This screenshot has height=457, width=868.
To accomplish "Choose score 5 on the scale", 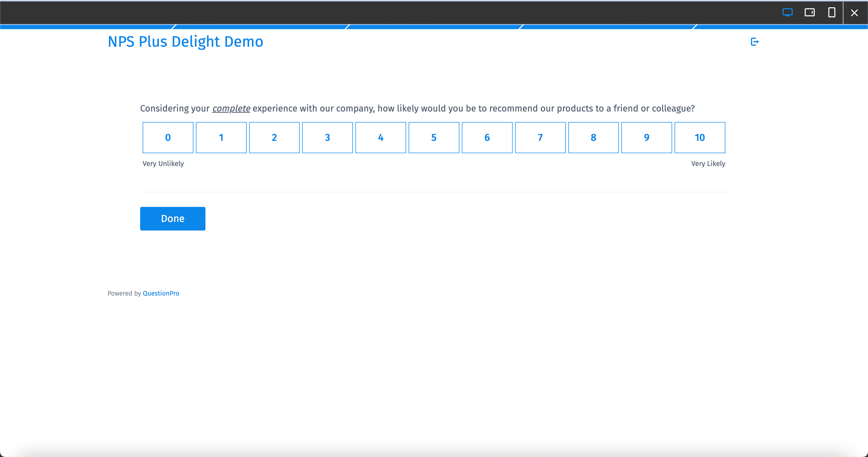I will point(434,137).
